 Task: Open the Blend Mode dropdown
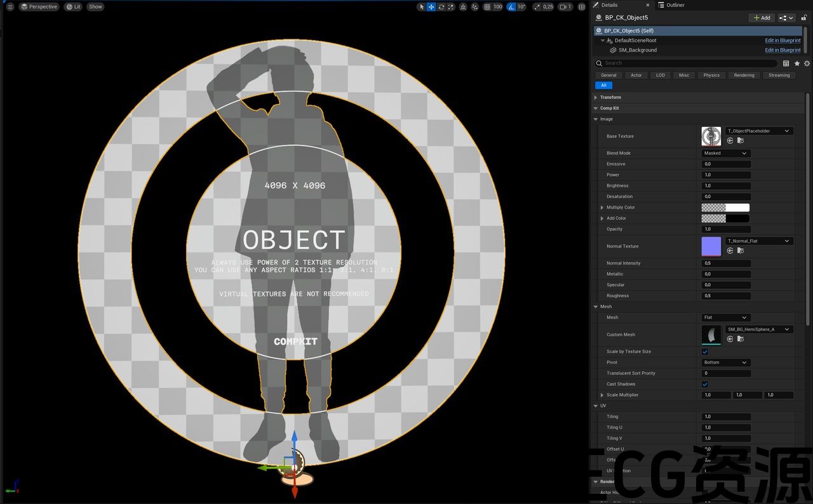coord(726,153)
